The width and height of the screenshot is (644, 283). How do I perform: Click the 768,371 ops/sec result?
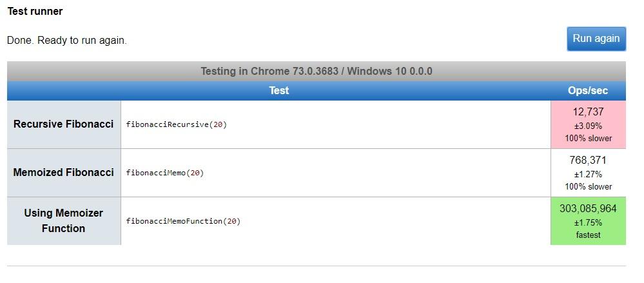(x=588, y=160)
